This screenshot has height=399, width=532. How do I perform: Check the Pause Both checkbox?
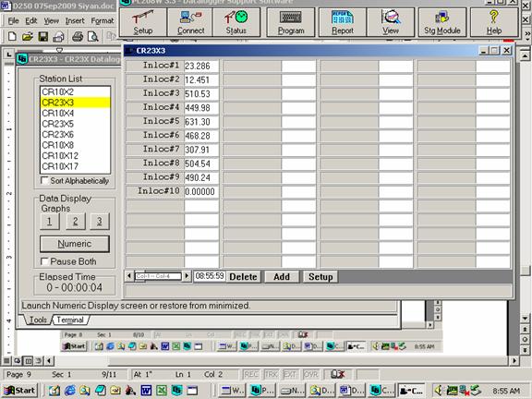[x=44, y=261]
